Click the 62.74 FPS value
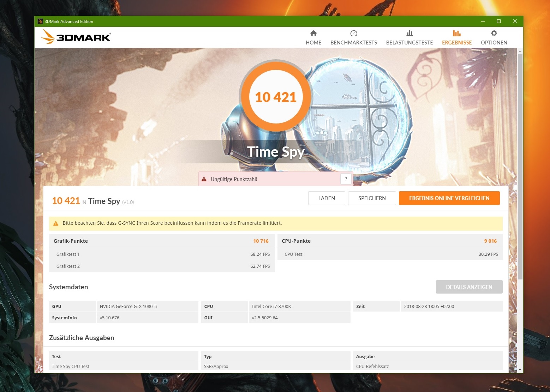Screen dimensions: 550x392 click(260, 266)
